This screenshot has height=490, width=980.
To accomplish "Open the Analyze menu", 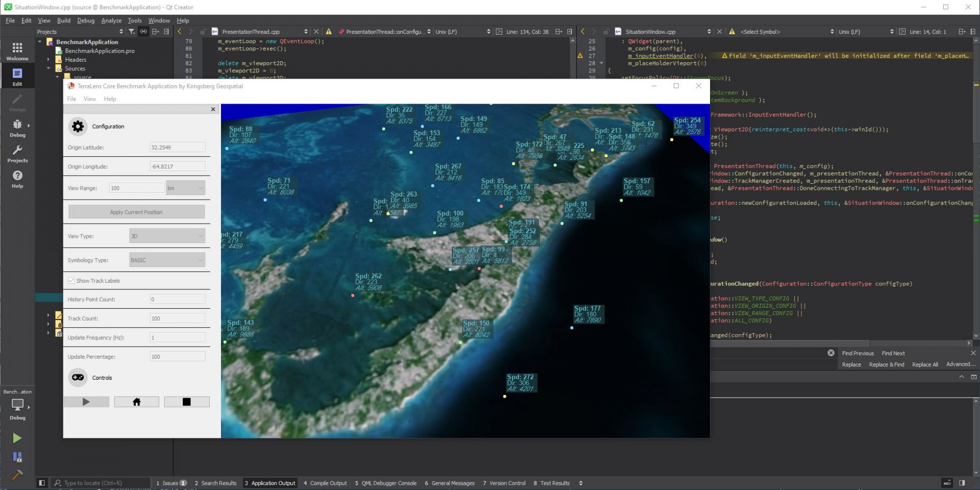I will 111,20.
